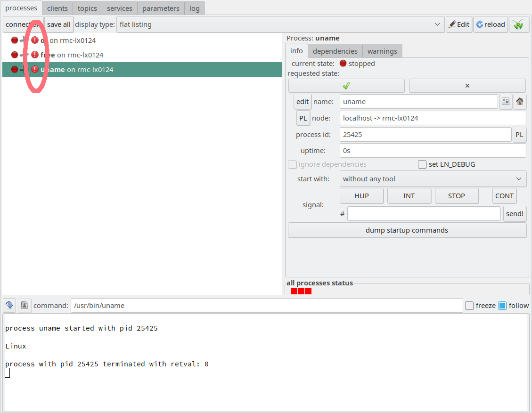Click the warning exclamation icon on the row above free
Screen dimensions: 532x413
(x=34, y=40)
